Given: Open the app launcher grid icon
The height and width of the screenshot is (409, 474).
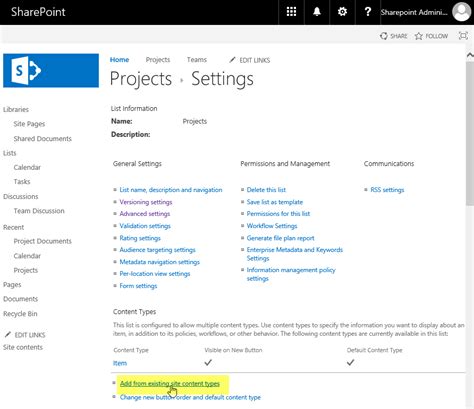Looking at the screenshot, I should tap(291, 12).
